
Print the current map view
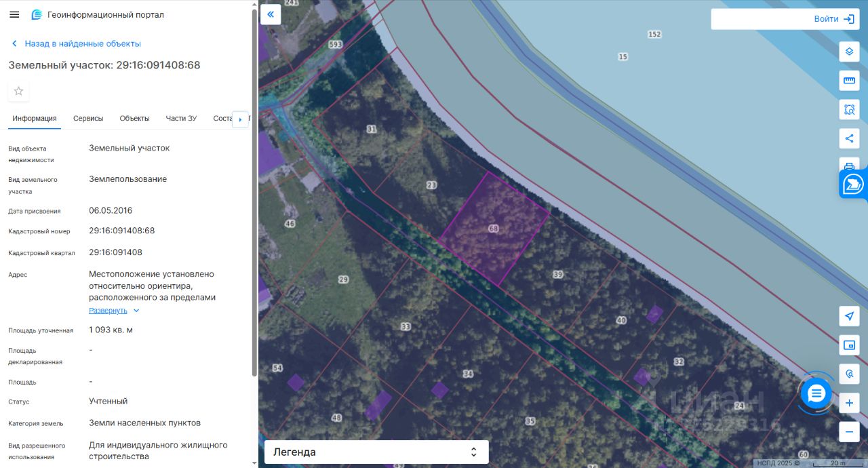click(x=849, y=165)
